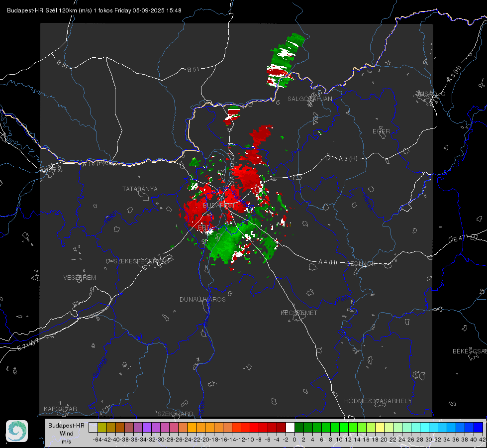
Task: Click the EGER city label
Action: [381, 131]
